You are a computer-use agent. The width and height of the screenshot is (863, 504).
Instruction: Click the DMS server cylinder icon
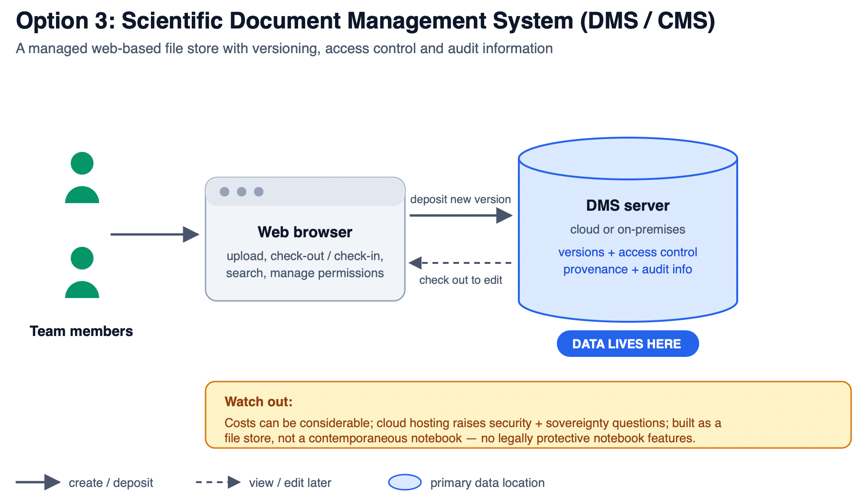pyautogui.click(x=628, y=230)
